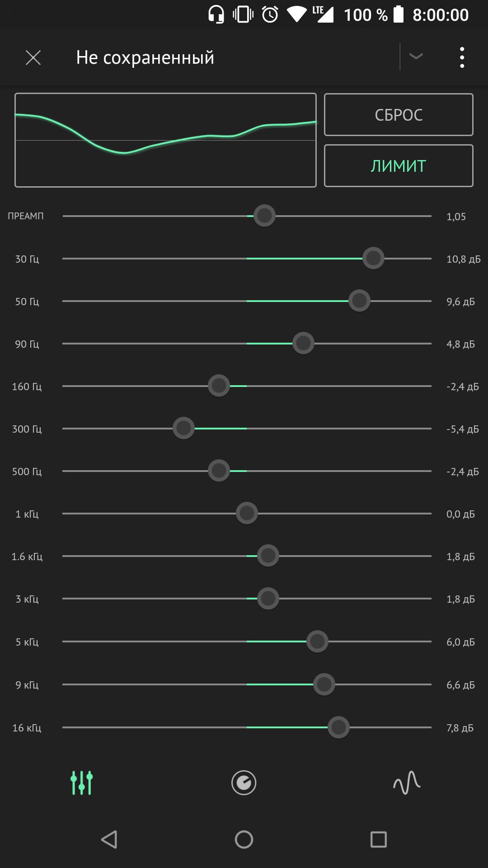Open the knob effects tab icon
The height and width of the screenshot is (868, 488).
point(244,783)
